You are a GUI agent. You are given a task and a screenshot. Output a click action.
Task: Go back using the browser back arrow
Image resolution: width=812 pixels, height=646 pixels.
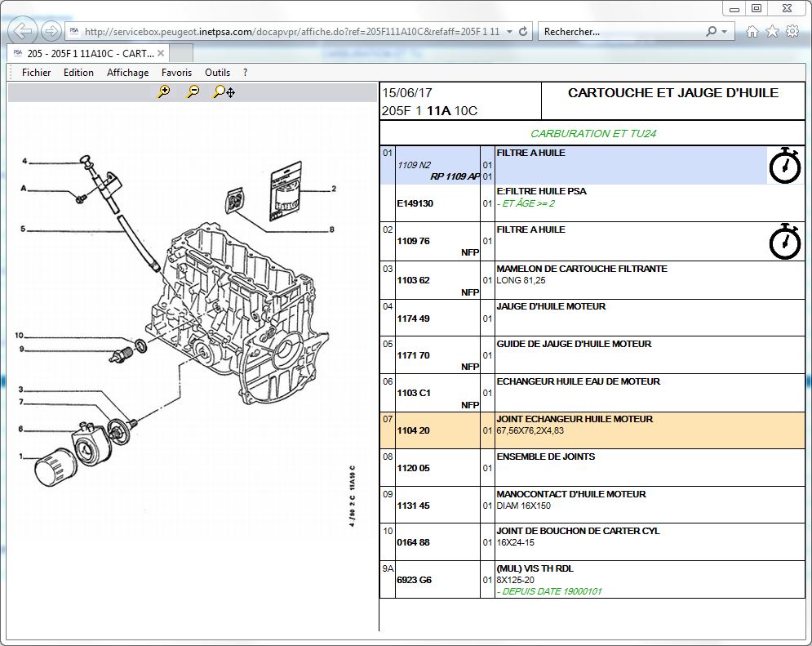[24, 32]
